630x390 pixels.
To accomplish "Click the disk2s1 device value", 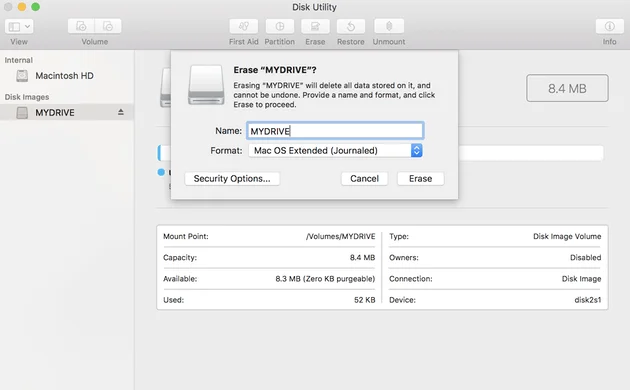I will (588, 300).
